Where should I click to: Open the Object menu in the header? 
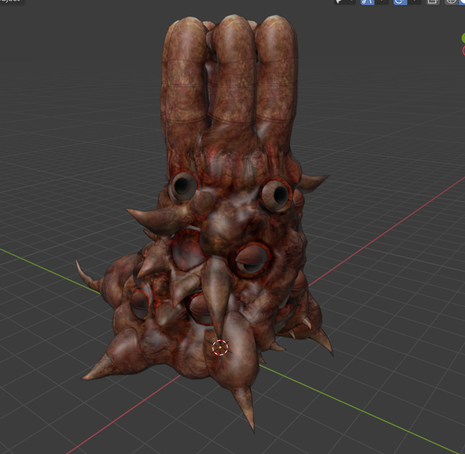point(11,1)
